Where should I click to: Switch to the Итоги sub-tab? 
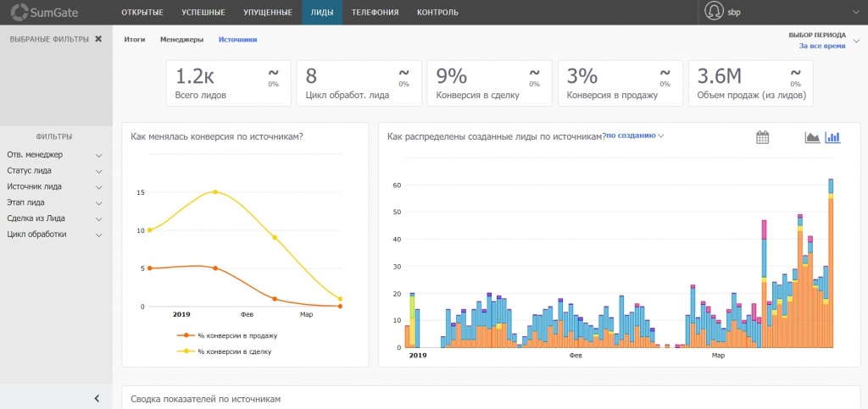click(x=135, y=39)
